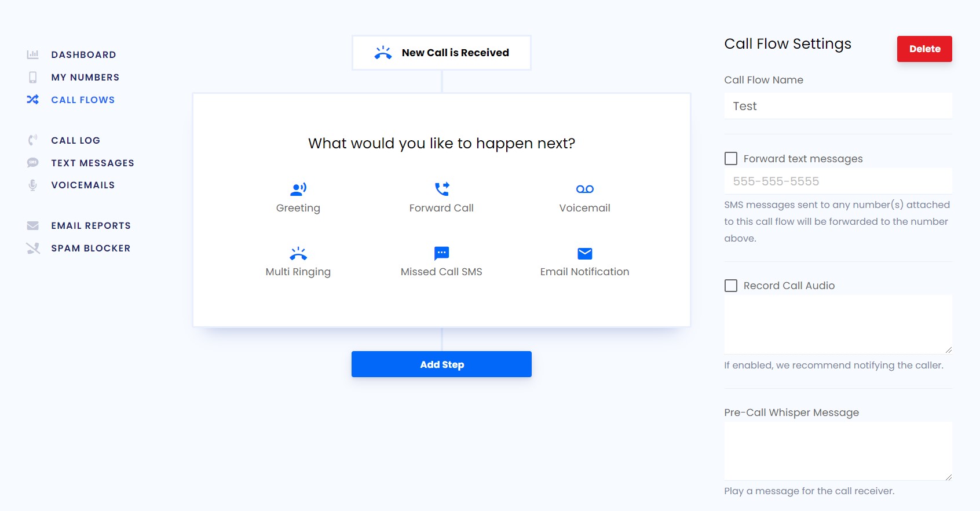
Task: Go to Call Log page
Action: 75,140
